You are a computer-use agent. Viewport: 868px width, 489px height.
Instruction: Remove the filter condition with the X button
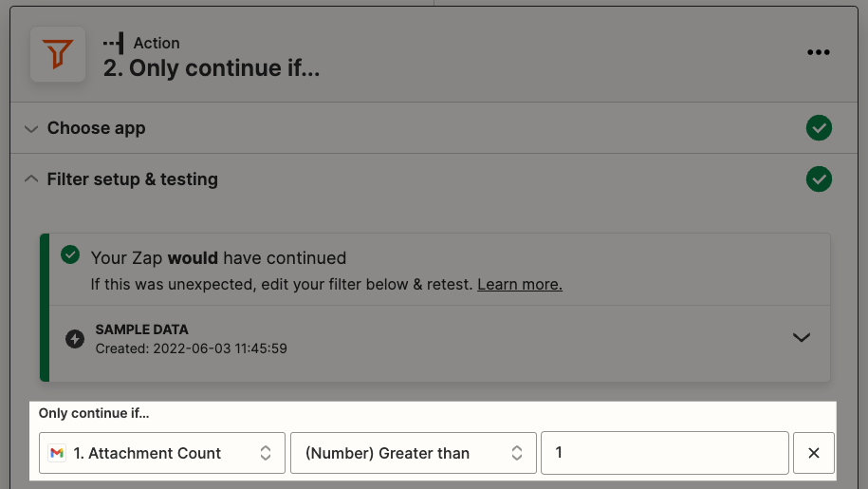point(813,453)
